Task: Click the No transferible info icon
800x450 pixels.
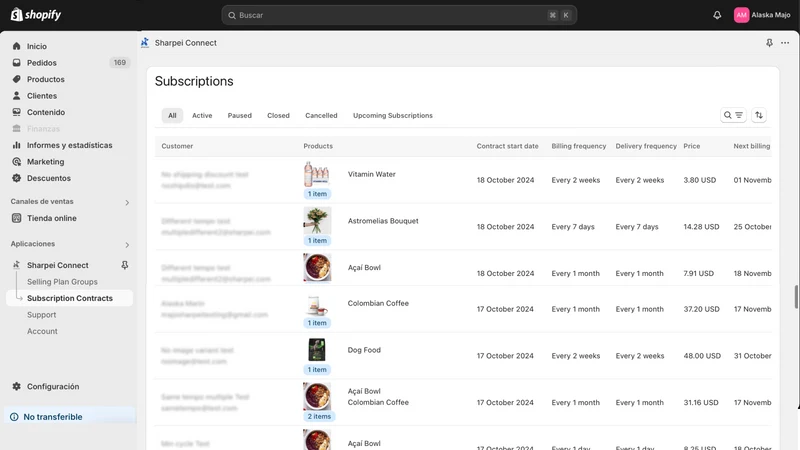Action: pyautogui.click(x=14, y=417)
